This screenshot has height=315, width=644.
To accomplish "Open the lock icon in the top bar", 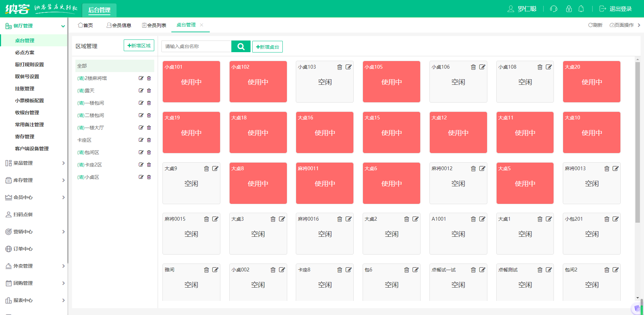I will click(x=569, y=9).
